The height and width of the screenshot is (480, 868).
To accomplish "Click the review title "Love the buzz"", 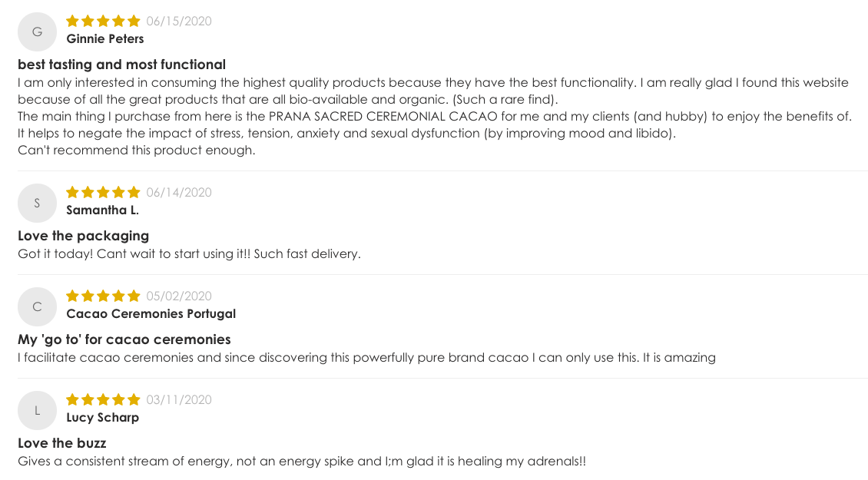I will (62, 443).
